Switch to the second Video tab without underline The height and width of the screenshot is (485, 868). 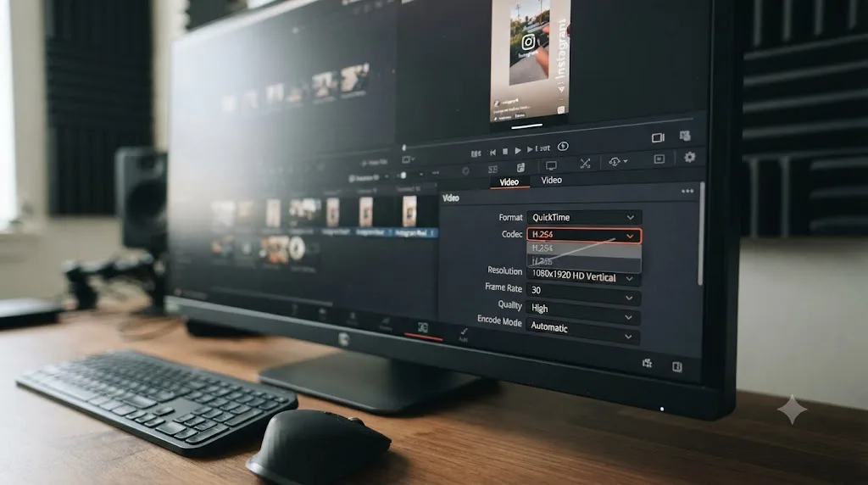(551, 180)
